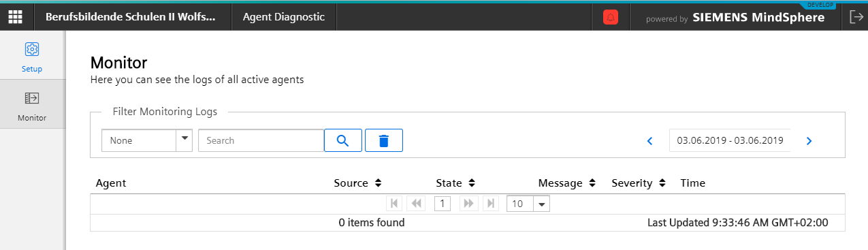Go to next date range arrow
The image size is (868, 250).
(x=809, y=141)
